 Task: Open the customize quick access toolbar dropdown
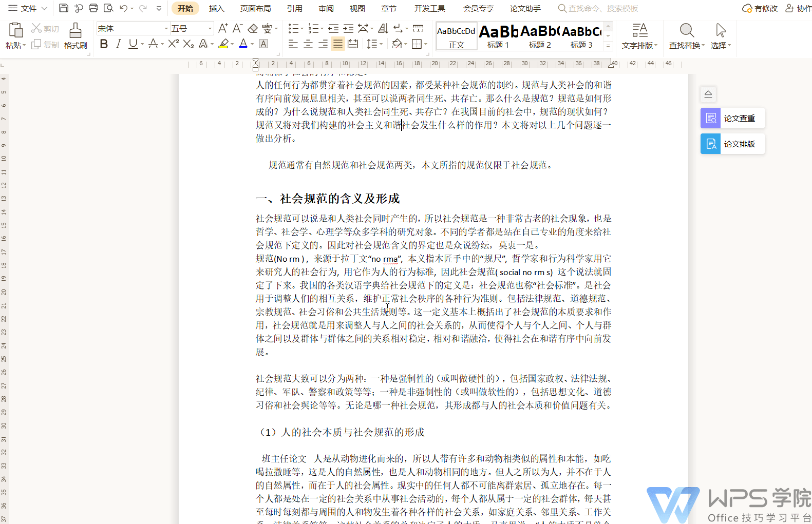159,8
